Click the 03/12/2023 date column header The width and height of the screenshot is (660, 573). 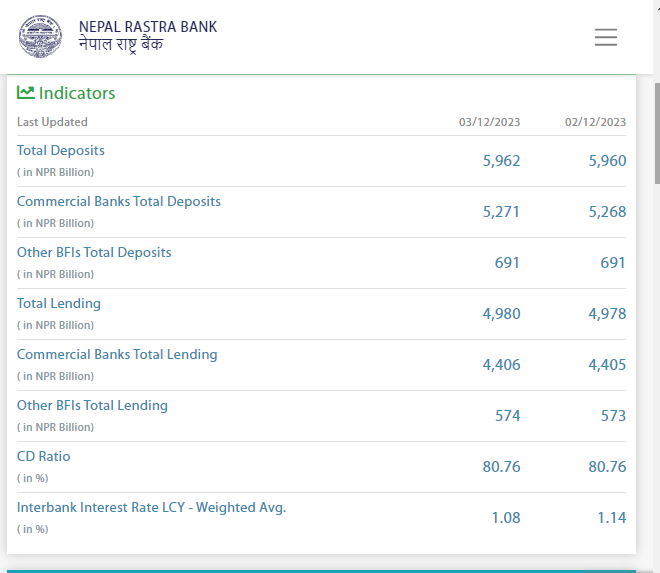tap(489, 122)
